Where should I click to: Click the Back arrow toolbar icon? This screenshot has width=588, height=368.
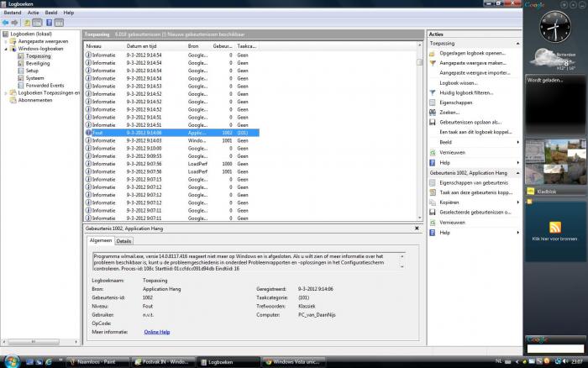[7, 23]
